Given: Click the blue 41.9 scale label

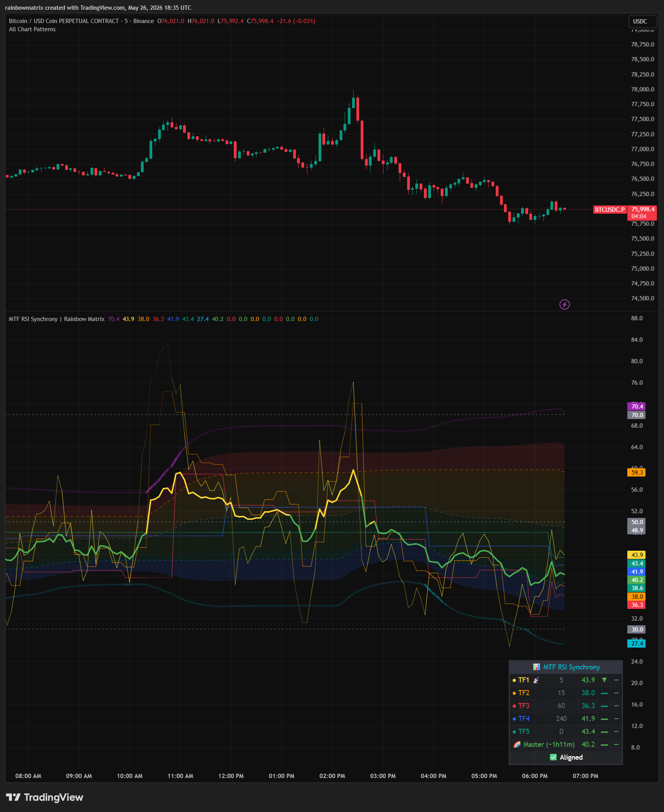Looking at the screenshot, I should tap(636, 572).
